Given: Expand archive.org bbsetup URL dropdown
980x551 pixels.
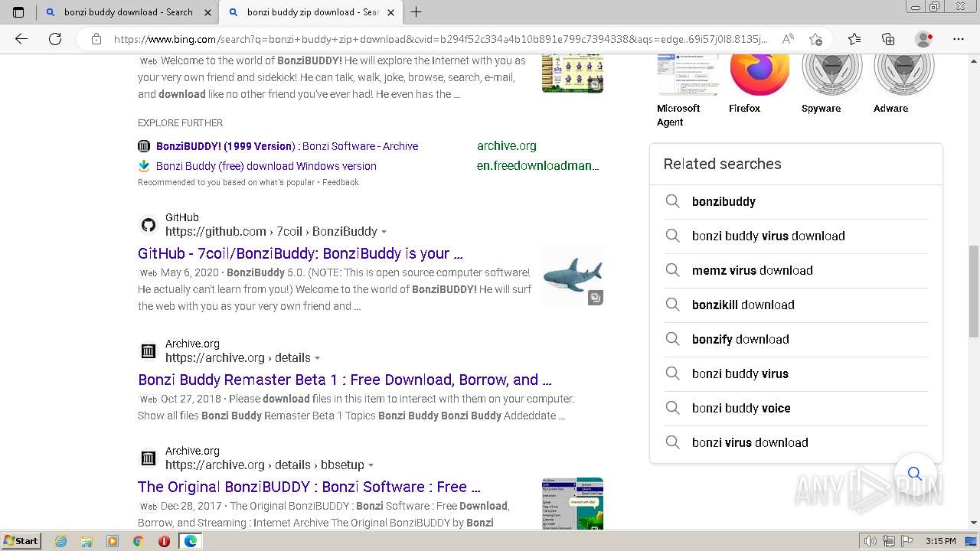Looking at the screenshot, I should point(371,465).
